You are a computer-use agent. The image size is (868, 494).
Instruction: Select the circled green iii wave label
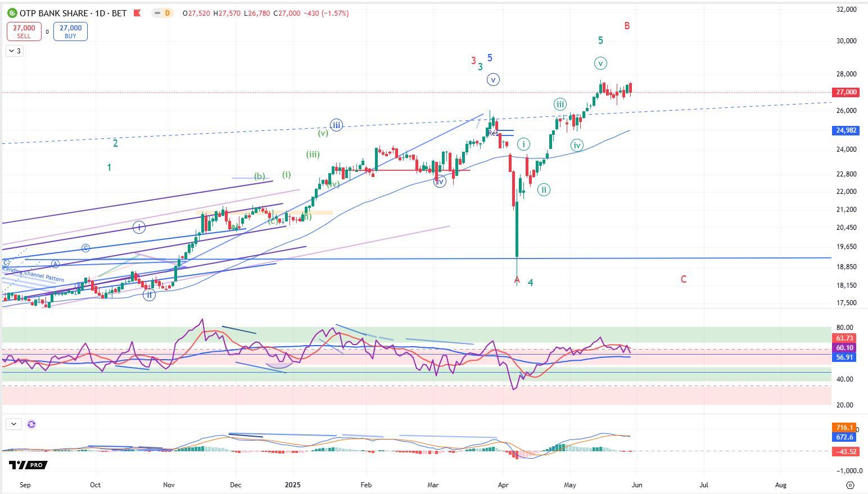point(560,104)
